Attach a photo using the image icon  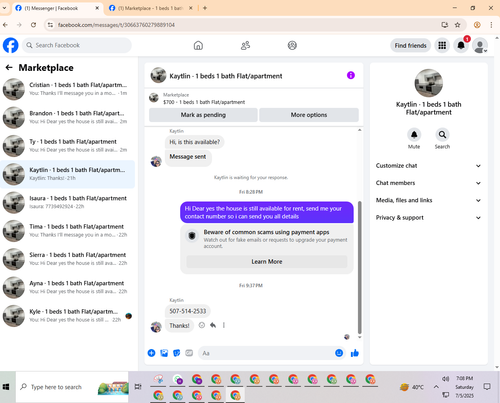tap(164, 353)
